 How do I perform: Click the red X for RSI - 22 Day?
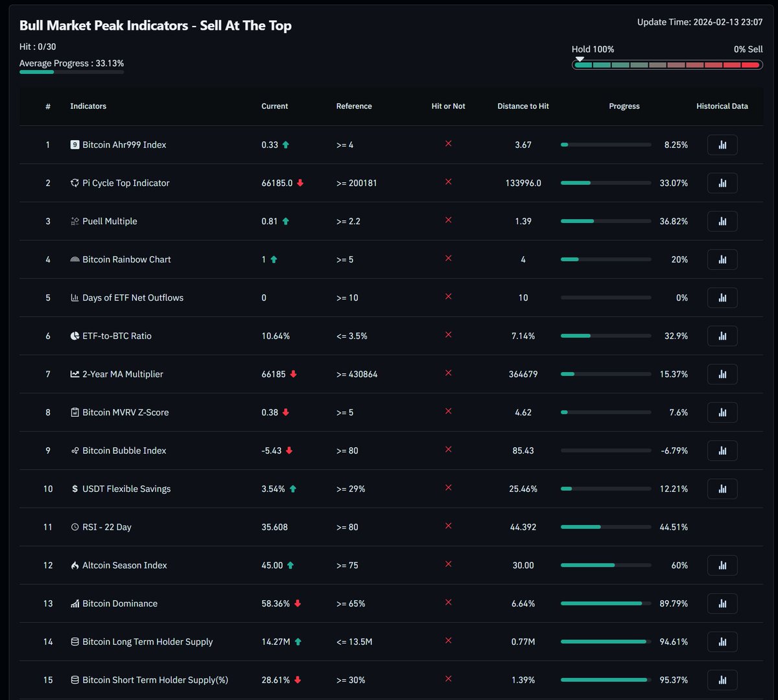(x=448, y=526)
